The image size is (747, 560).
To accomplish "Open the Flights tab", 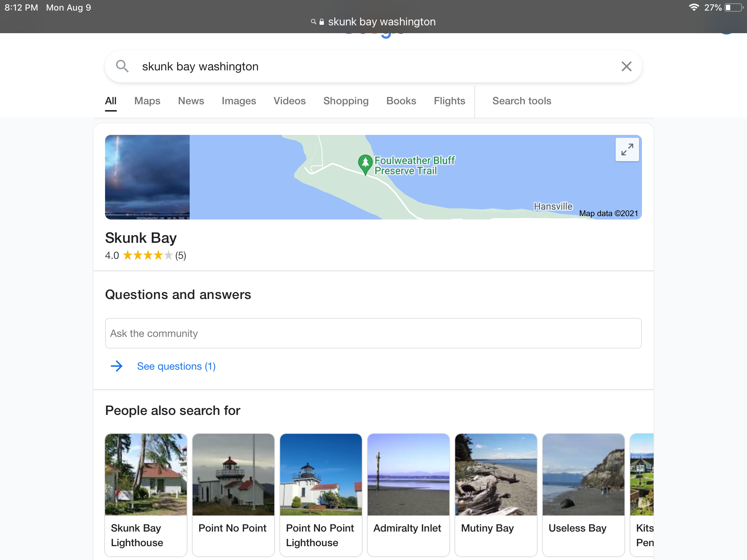I will click(449, 101).
